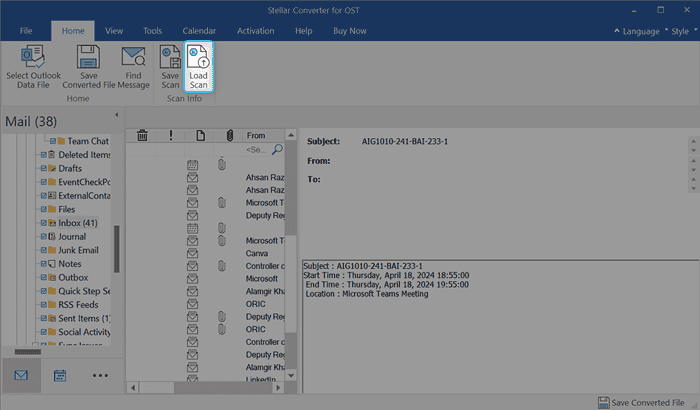
Task: Open the Activation ribbon tab
Action: pyautogui.click(x=255, y=31)
